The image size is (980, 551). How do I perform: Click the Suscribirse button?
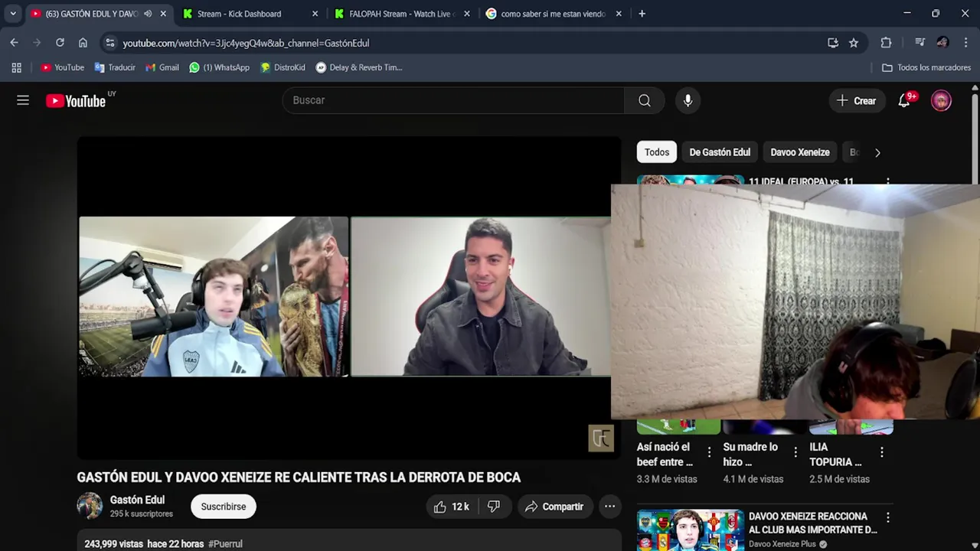(x=224, y=507)
